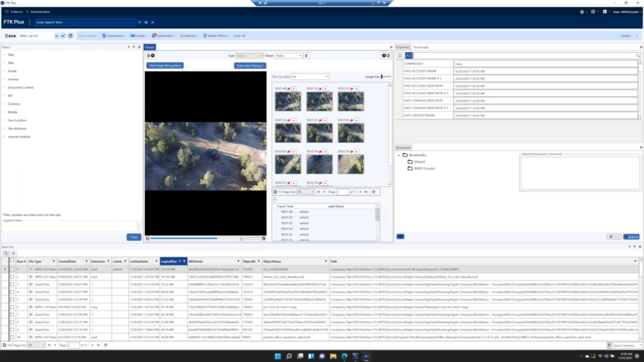Click the magnifier icon in Properties search box
The image size is (644, 362).
[x=638, y=55]
